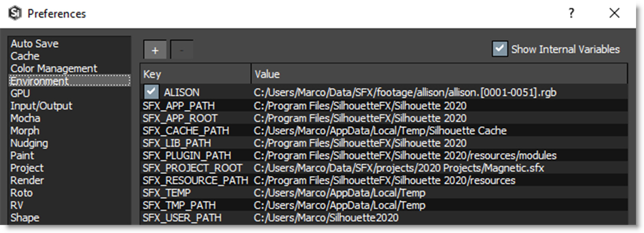The height and width of the screenshot is (233, 644).
Task: Open Color Management preferences
Action: tap(54, 68)
